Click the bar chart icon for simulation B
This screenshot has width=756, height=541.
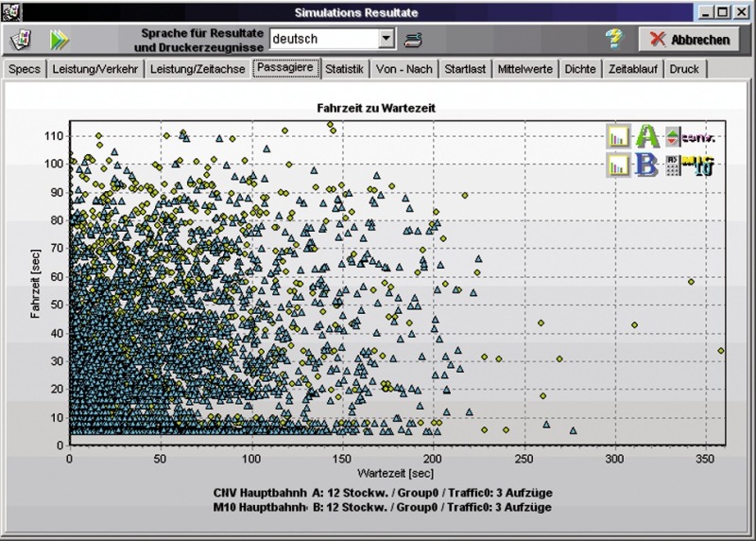tap(619, 165)
